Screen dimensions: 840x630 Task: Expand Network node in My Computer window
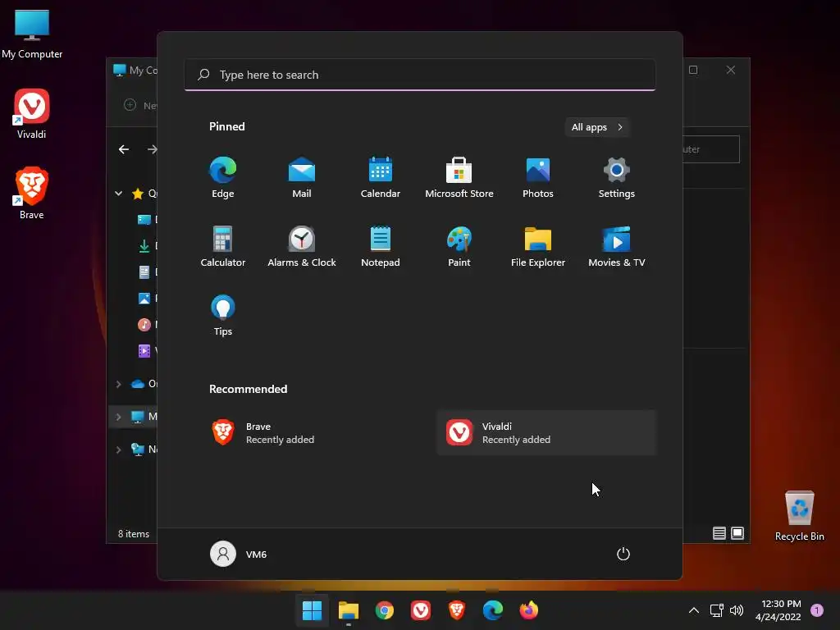[x=118, y=450]
